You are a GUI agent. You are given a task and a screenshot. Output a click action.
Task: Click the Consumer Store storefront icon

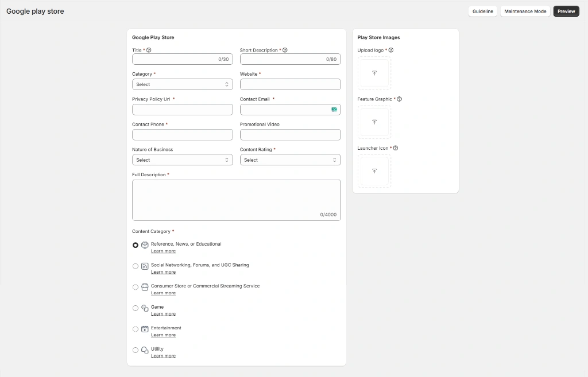pyautogui.click(x=145, y=287)
